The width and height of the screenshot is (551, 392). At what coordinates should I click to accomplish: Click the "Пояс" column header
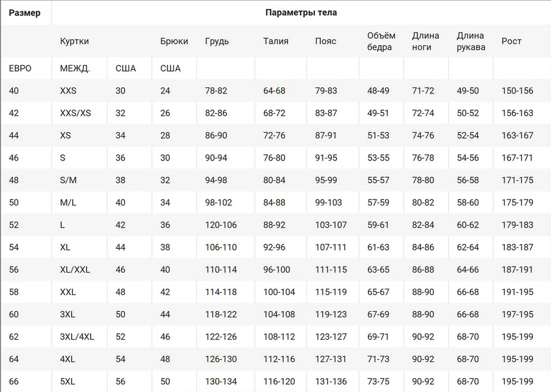point(326,41)
